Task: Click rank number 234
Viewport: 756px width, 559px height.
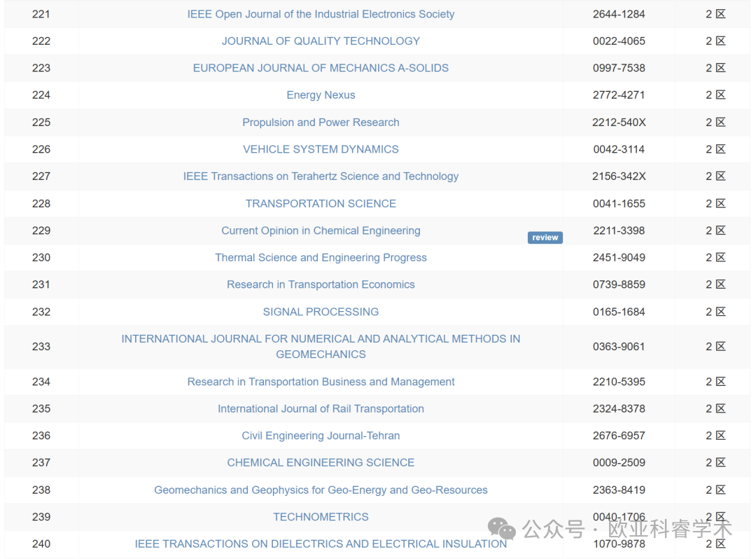Action: 41,382
